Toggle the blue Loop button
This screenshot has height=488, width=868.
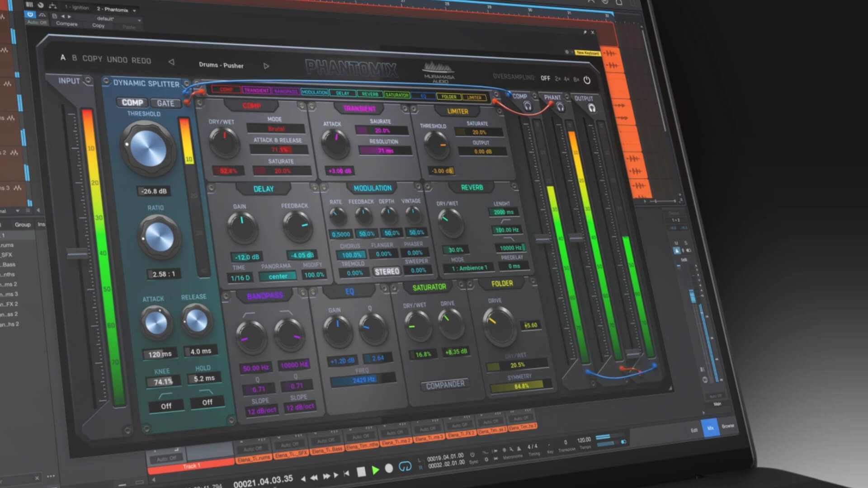(405, 467)
